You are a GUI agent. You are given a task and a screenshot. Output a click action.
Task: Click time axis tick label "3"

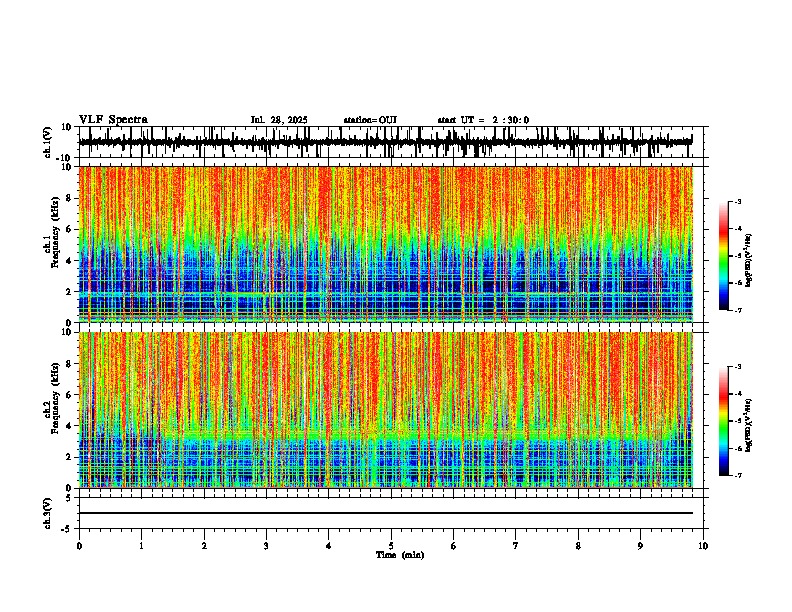click(x=266, y=546)
